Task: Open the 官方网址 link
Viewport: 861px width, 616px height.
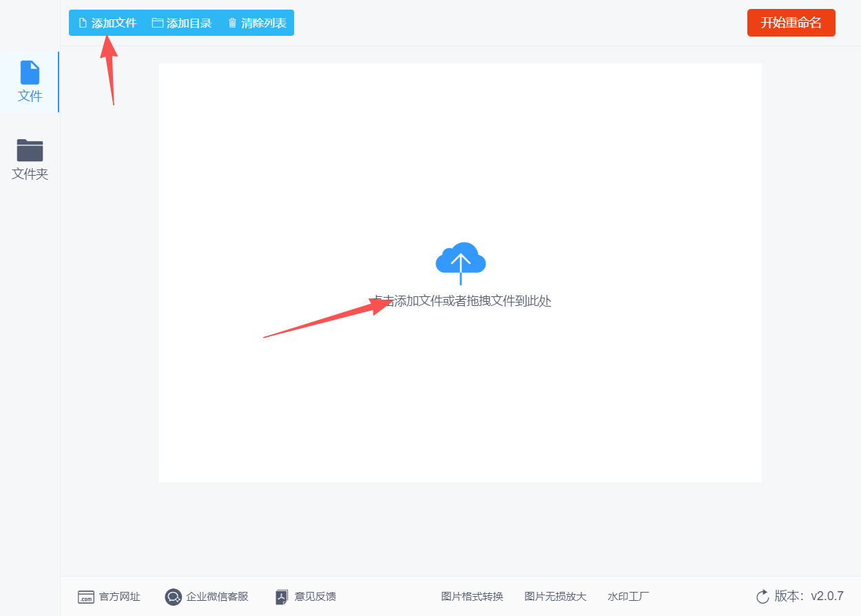Action: click(109, 597)
